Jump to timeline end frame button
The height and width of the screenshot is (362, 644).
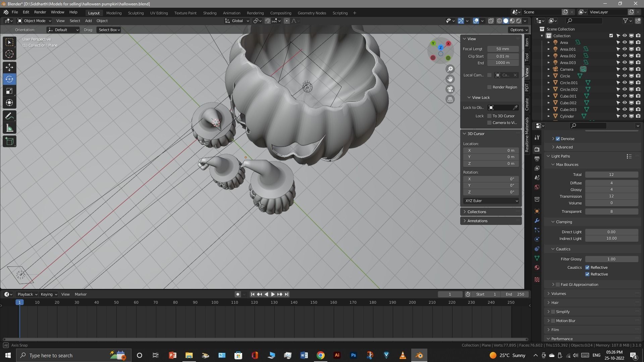coord(286,294)
